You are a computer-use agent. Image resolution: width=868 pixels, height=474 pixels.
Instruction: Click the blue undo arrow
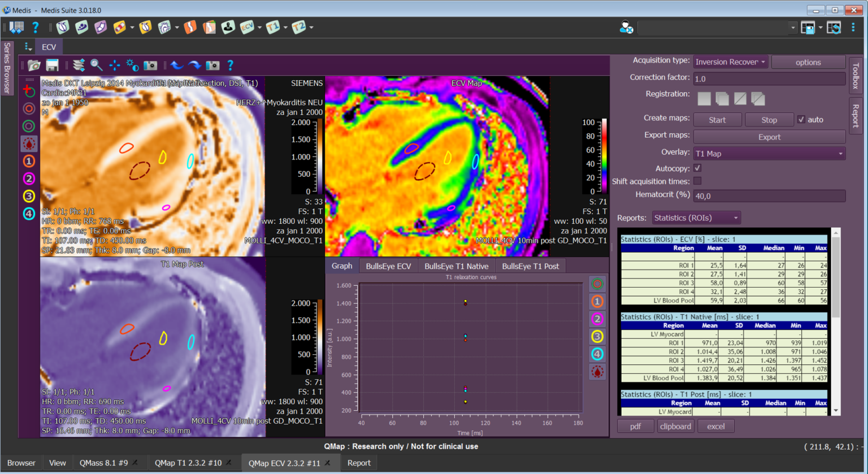click(177, 66)
